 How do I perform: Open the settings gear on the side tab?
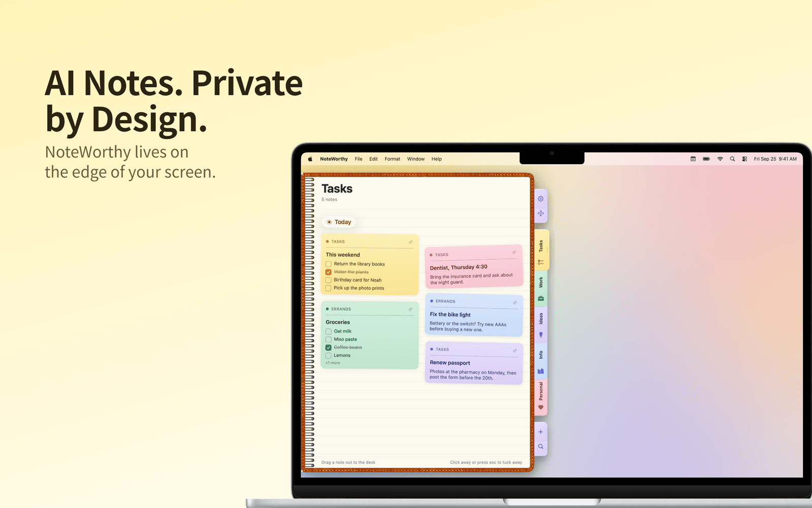540,199
